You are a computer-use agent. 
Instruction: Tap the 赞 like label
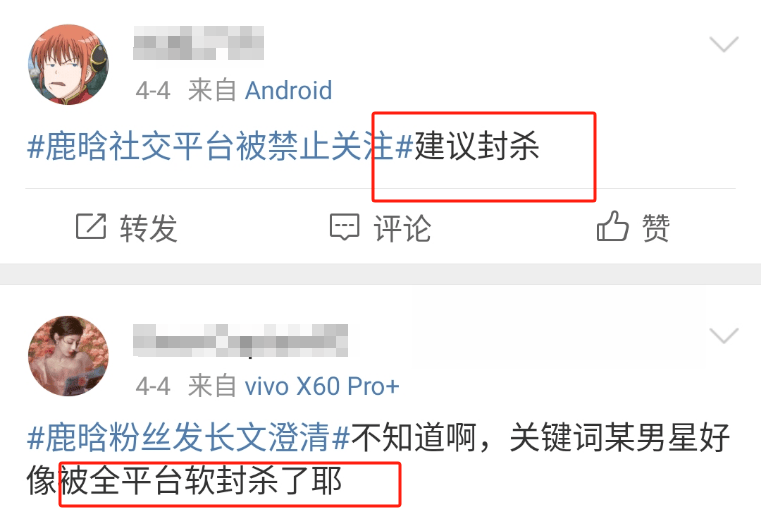[655, 228]
